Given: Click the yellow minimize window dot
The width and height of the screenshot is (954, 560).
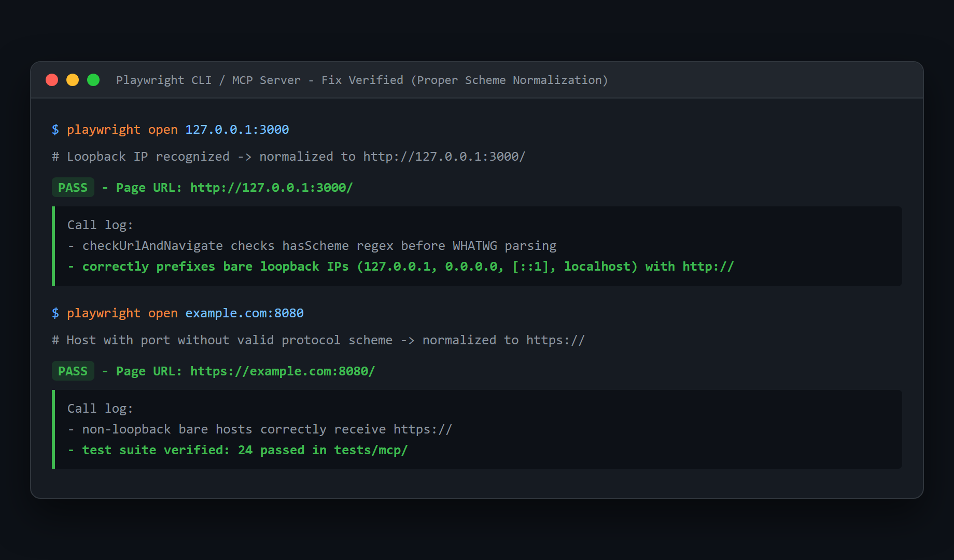Looking at the screenshot, I should point(73,80).
